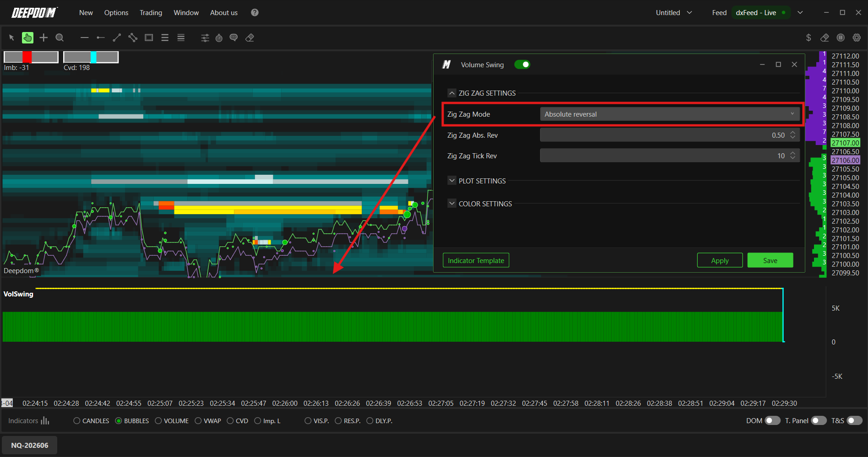868x457 pixels.
Task: Open the gear settings icon
Action: point(857,38)
